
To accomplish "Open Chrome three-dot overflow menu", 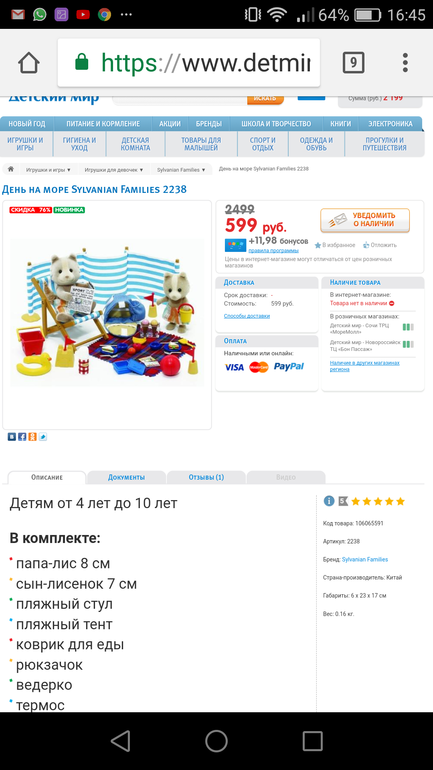I will 405,63.
